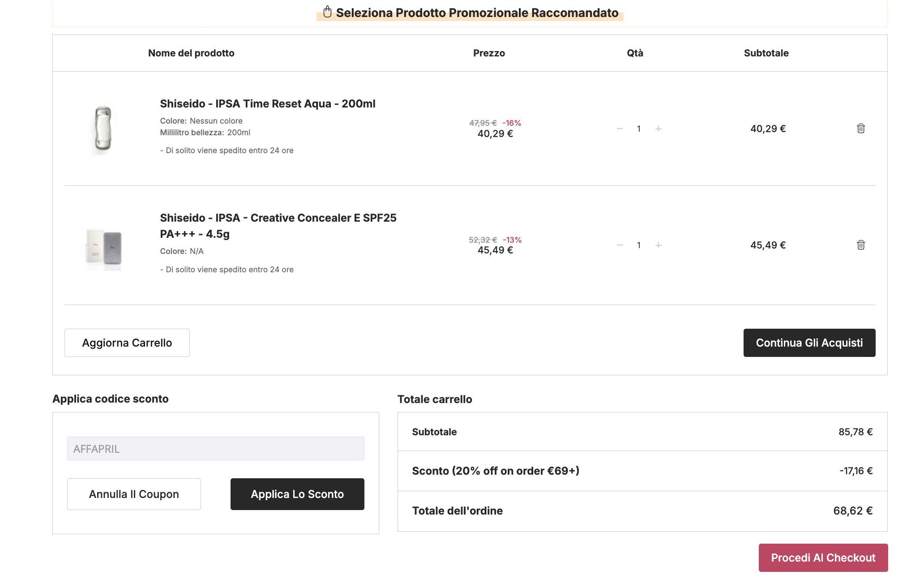Viewport: 924px width, 575px height.
Task: Increase quantity of Creative Concealer E
Action: (x=658, y=245)
